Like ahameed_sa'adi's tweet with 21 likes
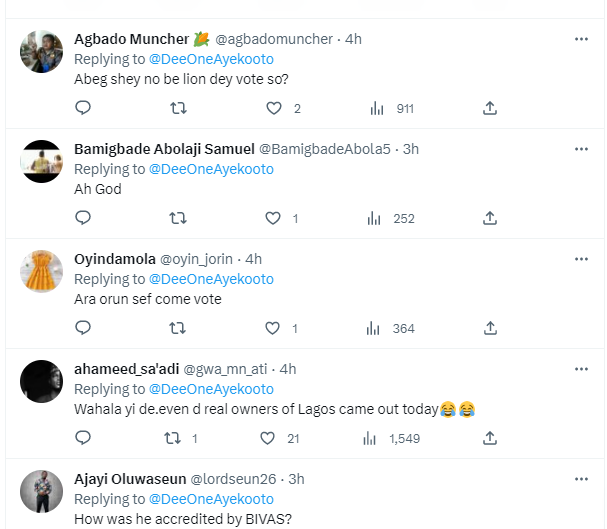Screen dimensions: 607x529 (268, 438)
